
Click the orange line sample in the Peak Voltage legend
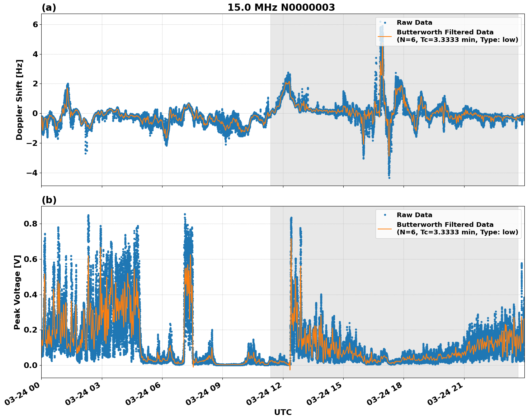pos(385,229)
